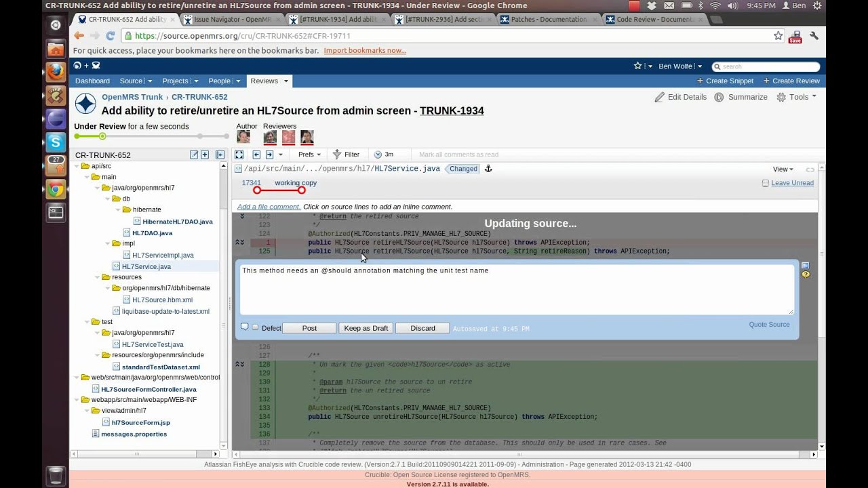
Task: Click file type icon before HL7Service.java path
Action: coord(239,169)
